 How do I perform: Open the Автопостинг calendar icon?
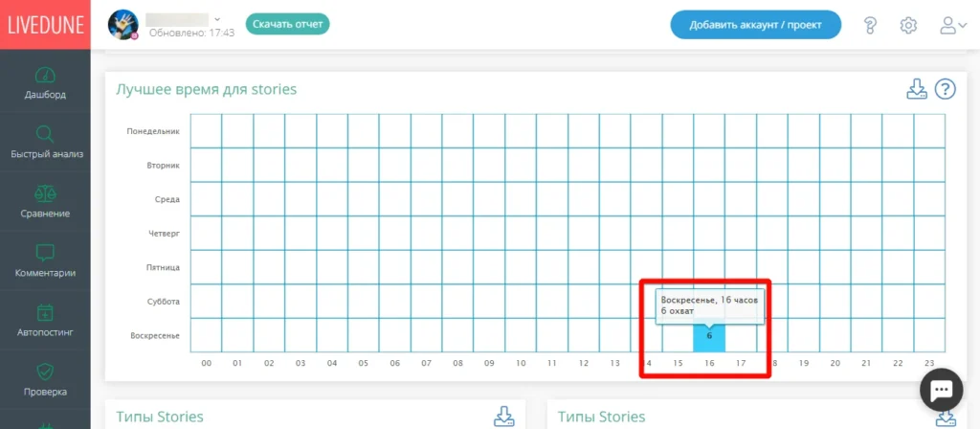click(45, 312)
